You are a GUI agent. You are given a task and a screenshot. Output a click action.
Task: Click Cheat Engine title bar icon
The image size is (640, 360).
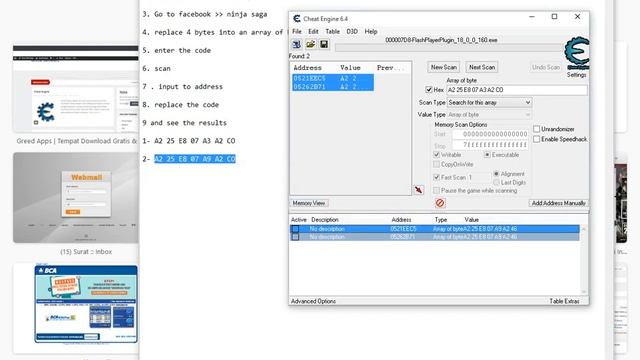click(297, 19)
